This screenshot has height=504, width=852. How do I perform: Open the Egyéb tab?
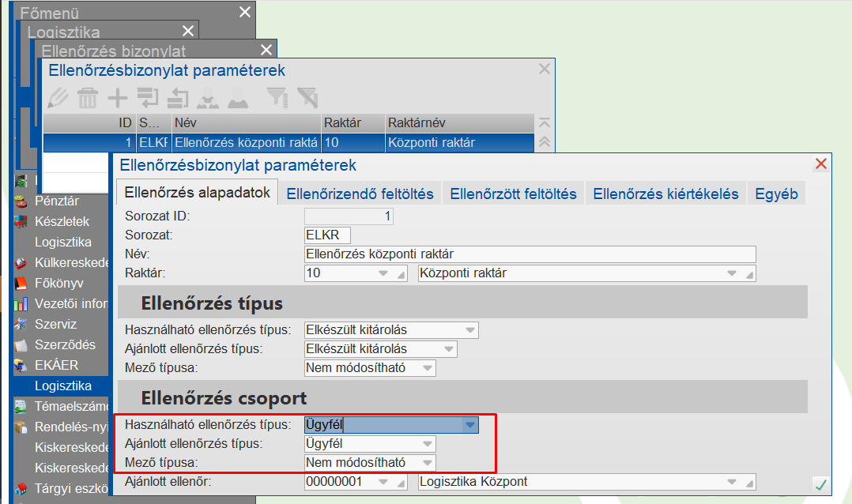(x=776, y=194)
